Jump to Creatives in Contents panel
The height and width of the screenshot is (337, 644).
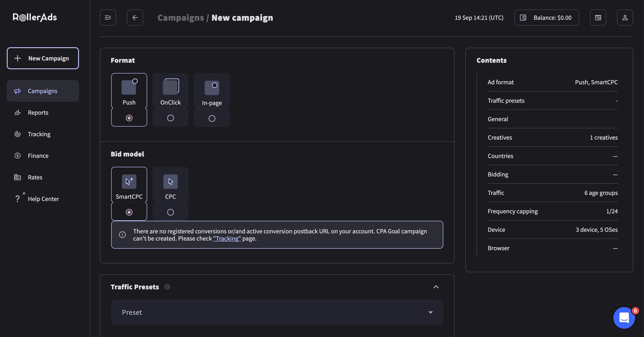pyautogui.click(x=500, y=138)
